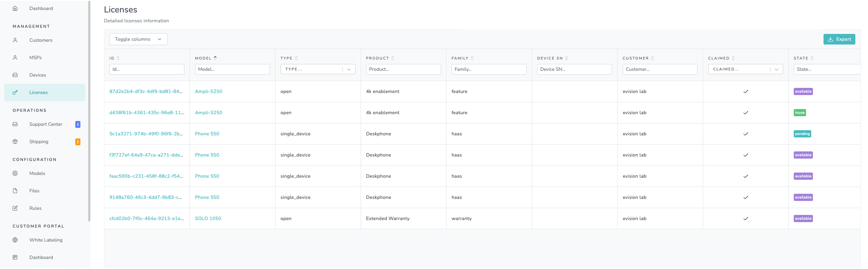Click the Support Center inbox icon
The image size is (868, 269).
coord(15,124)
